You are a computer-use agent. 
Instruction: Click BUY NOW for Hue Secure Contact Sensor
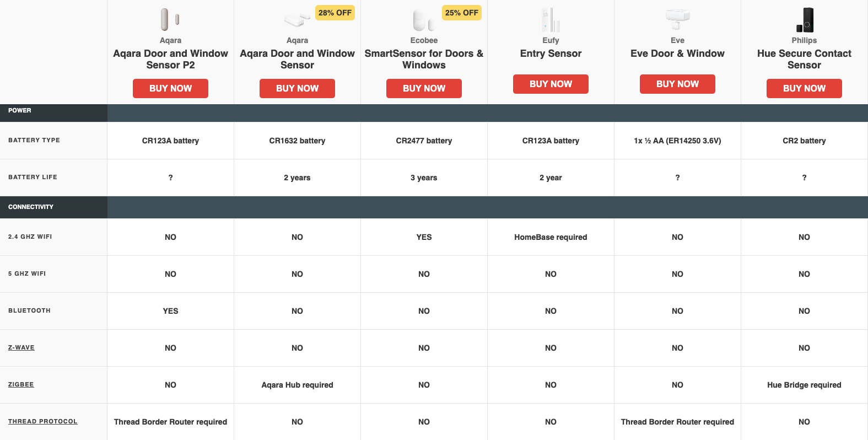tap(804, 88)
